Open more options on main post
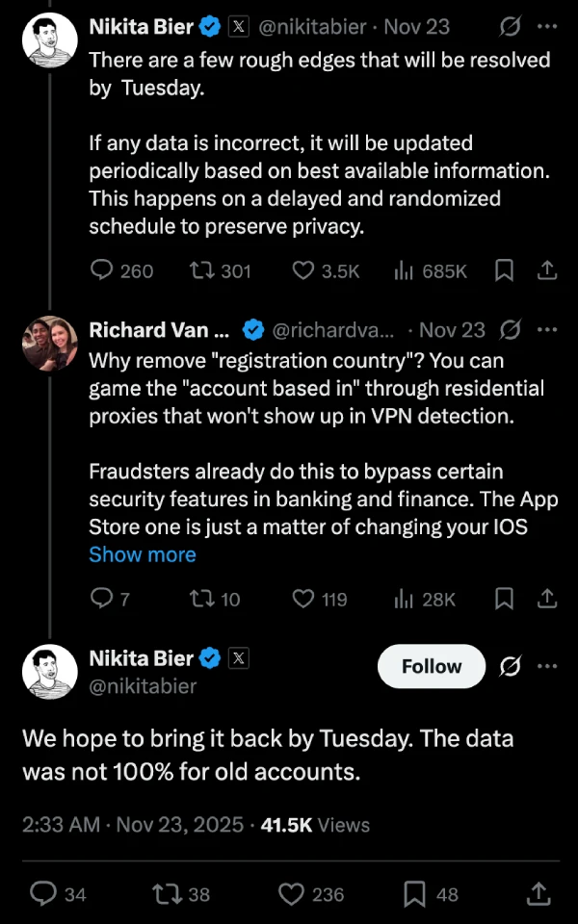Image resolution: width=578 pixels, height=924 pixels. click(x=547, y=666)
